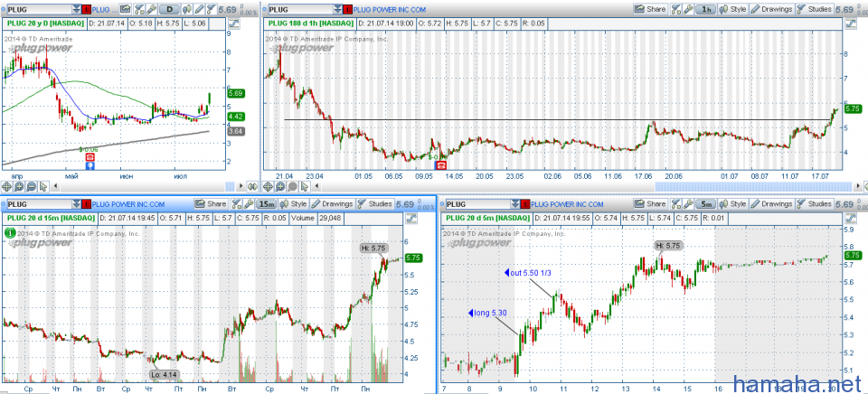The width and height of the screenshot is (868, 394).
Task: Click blue lightbulb event icon on daily chart
Action: coord(90,165)
